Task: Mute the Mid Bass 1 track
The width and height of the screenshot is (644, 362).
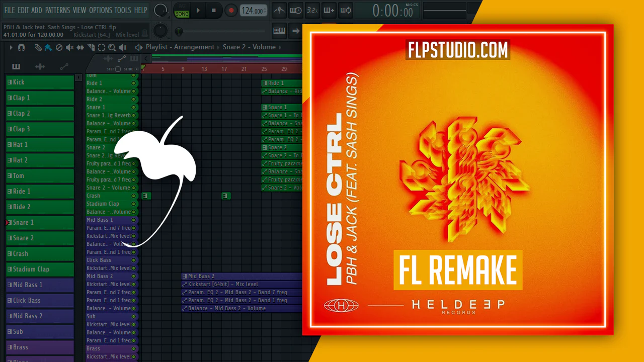Action: (x=134, y=220)
